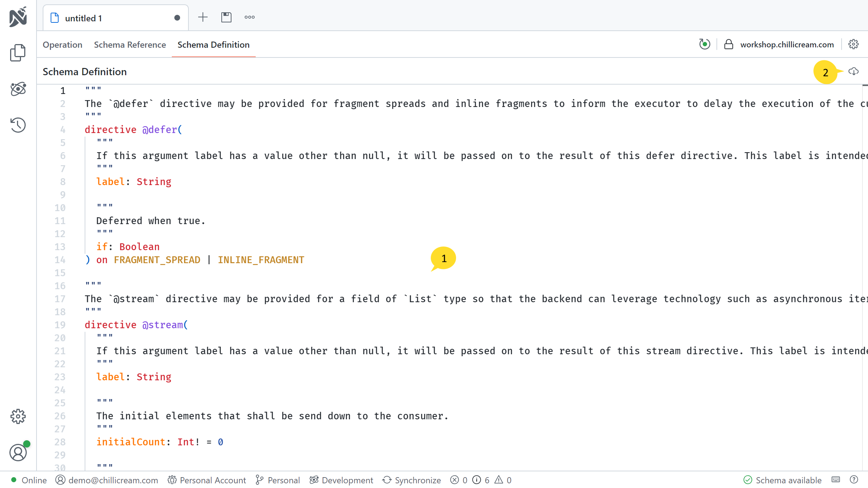Viewport: 868px width, 488px height.
Task: Switch to the Schema Reference tab
Action: tap(130, 45)
